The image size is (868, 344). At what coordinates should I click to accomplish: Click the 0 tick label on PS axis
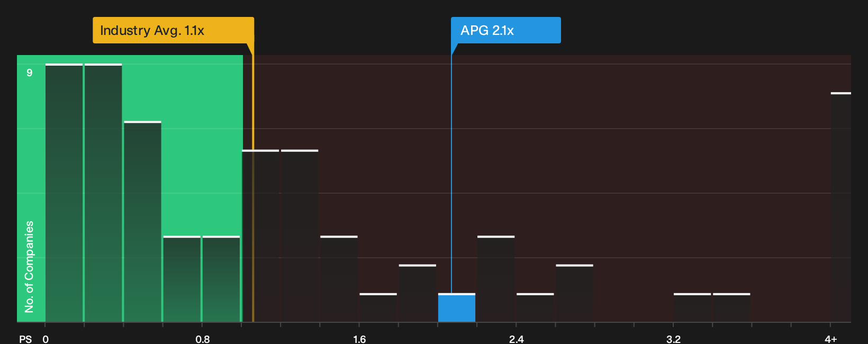pos(46,339)
